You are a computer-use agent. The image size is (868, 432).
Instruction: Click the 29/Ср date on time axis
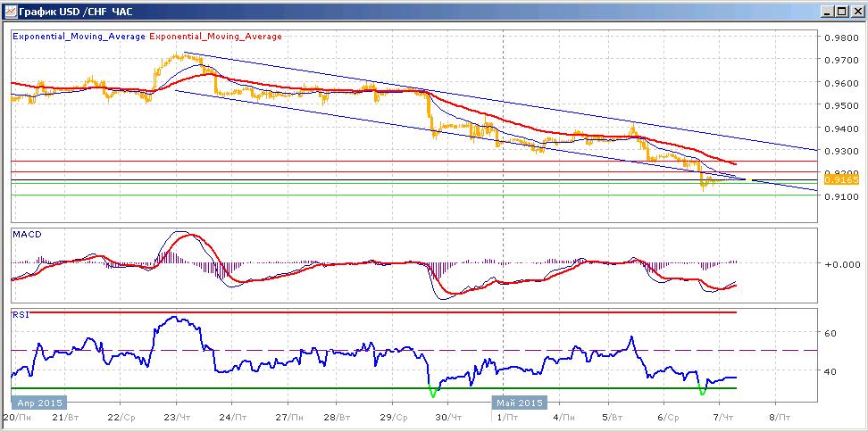[x=394, y=417]
